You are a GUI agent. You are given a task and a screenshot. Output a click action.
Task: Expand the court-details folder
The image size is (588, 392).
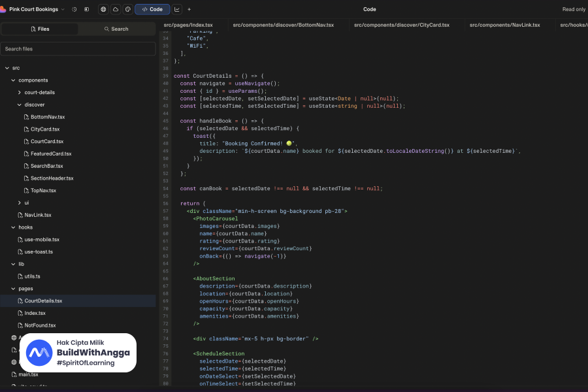pyautogui.click(x=19, y=93)
